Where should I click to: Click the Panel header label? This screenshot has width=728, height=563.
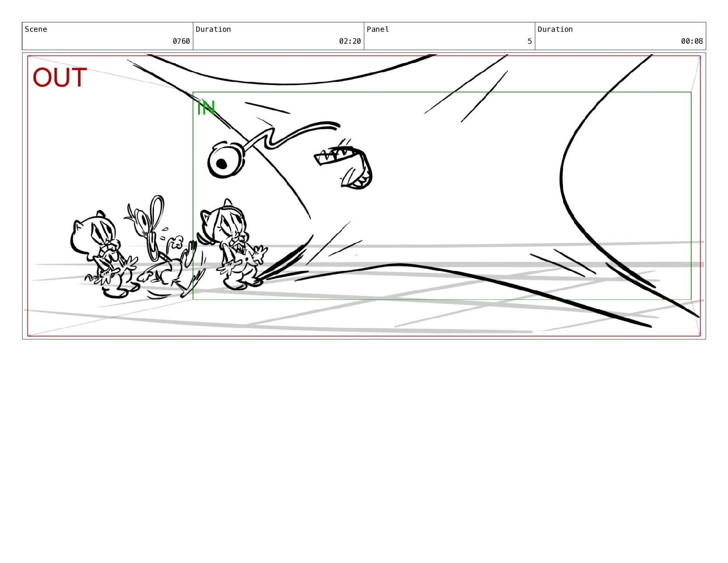378,29
